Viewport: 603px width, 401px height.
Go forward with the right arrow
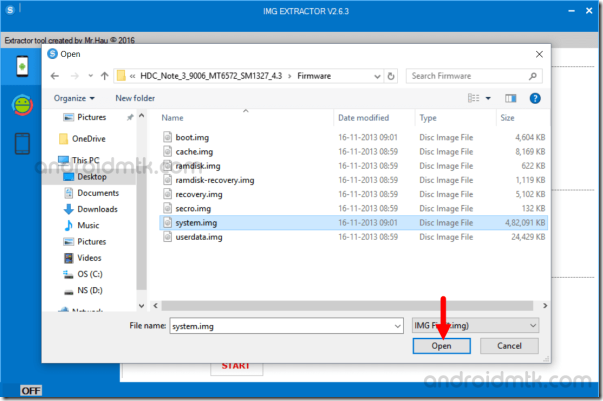click(x=75, y=76)
